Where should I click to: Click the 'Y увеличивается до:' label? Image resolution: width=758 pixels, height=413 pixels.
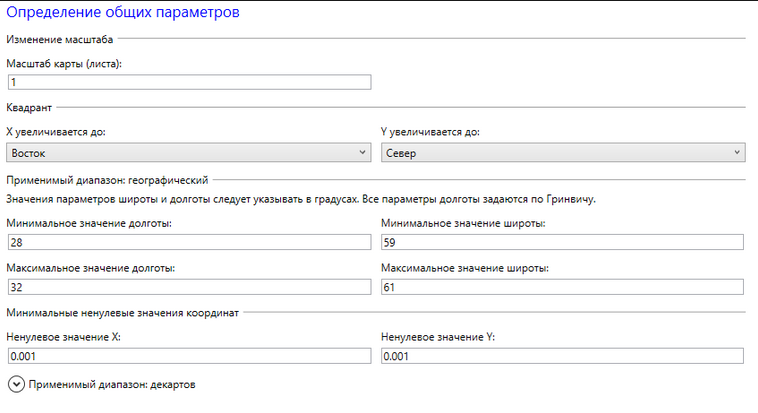pyautogui.click(x=431, y=131)
